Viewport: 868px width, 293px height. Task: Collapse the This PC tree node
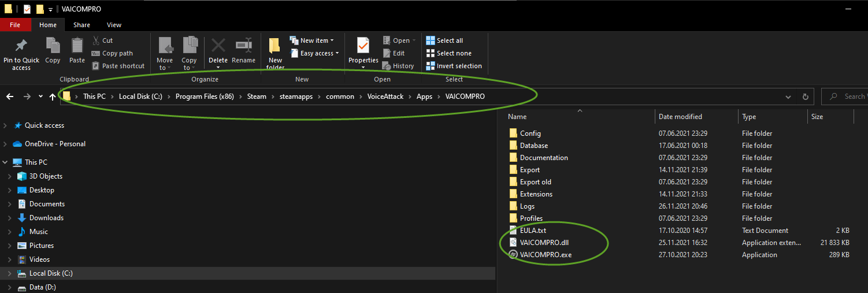click(5, 162)
